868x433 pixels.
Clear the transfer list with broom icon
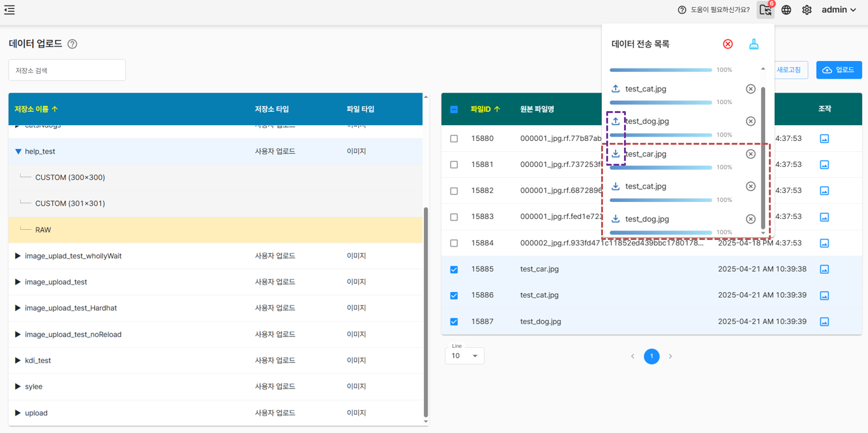(754, 44)
